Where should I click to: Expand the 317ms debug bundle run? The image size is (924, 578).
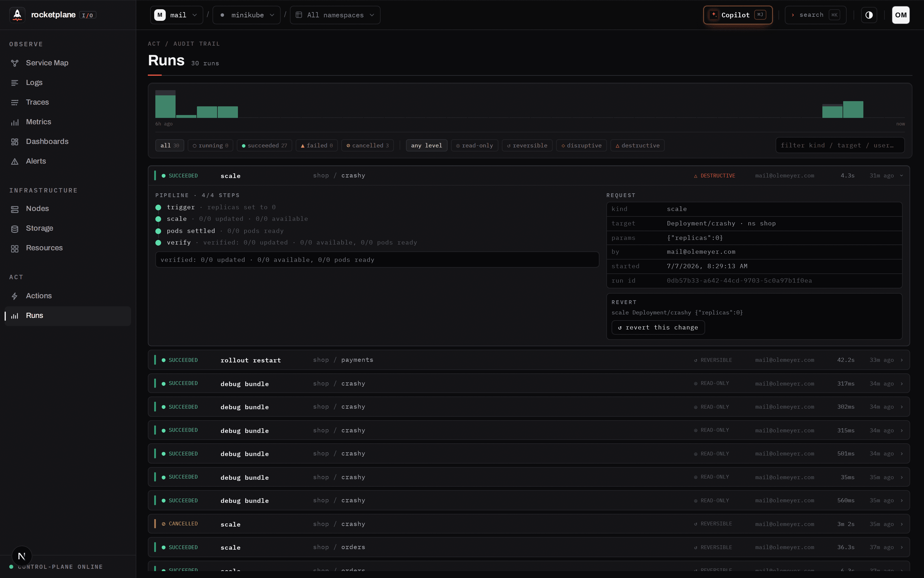click(x=528, y=384)
